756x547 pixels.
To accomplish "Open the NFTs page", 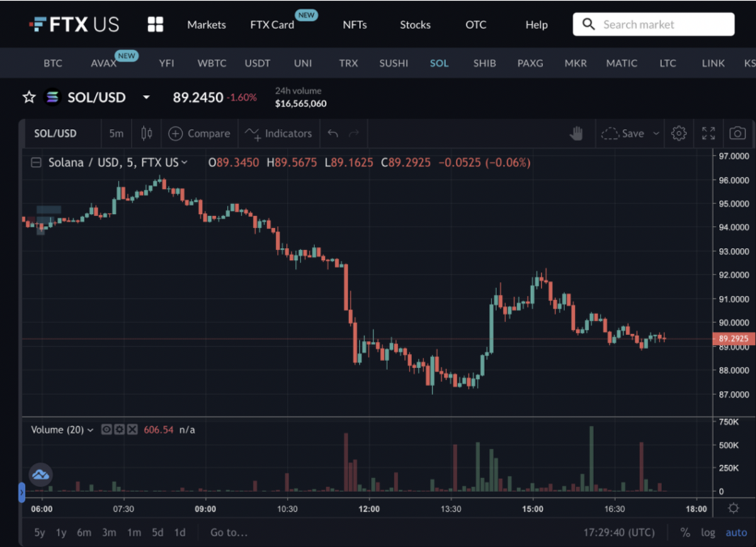I will click(355, 25).
